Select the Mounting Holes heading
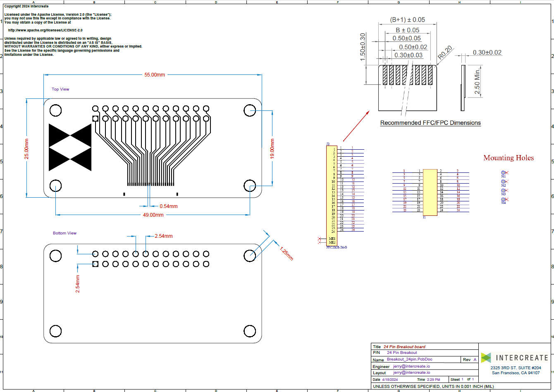This screenshot has height=392, width=554. (508, 158)
